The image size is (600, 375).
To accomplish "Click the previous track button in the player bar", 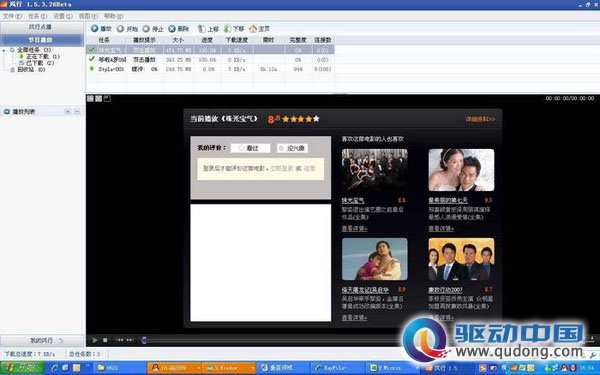I will tap(120, 340).
